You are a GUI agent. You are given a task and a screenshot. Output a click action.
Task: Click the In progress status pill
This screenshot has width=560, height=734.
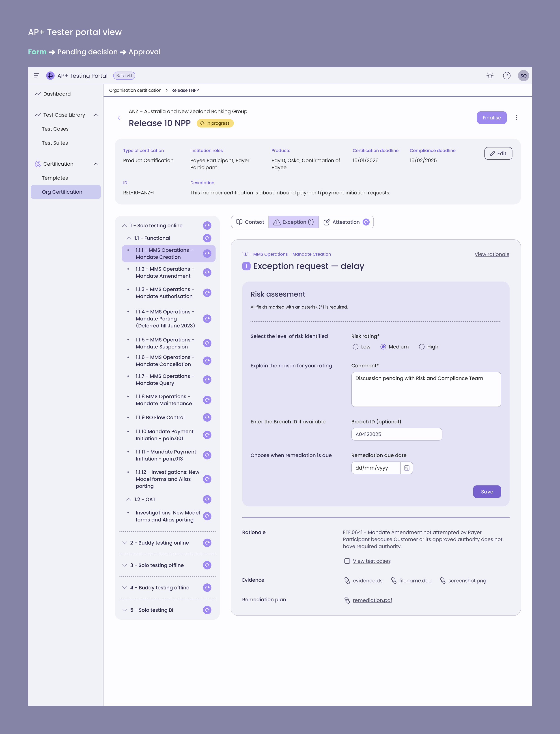215,123
